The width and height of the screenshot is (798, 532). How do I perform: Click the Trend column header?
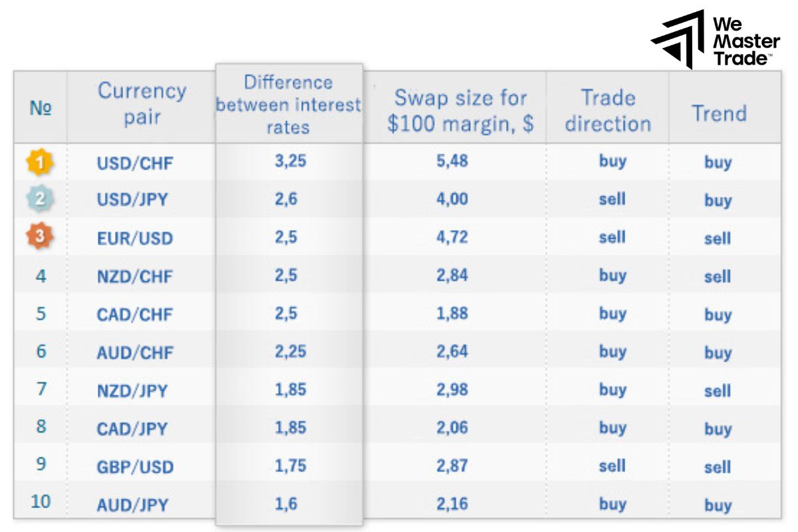[x=719, y=113]
